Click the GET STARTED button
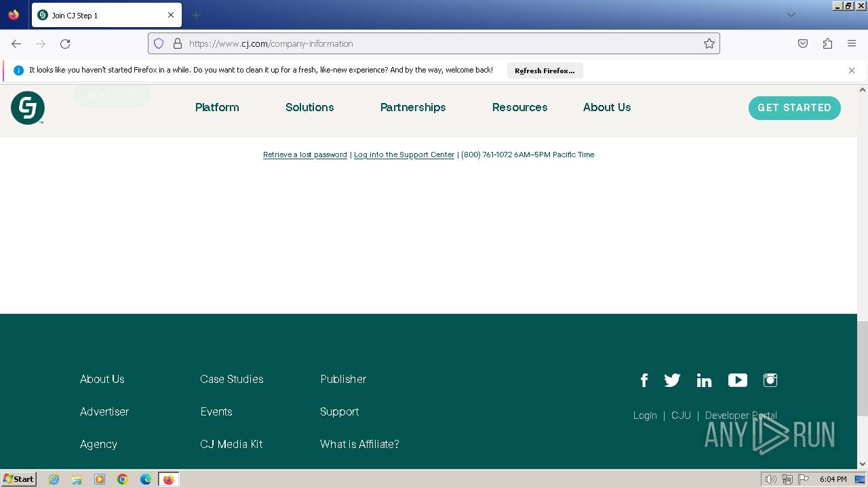Viewport: 868px width, 488px height. [x=795, y=108]
